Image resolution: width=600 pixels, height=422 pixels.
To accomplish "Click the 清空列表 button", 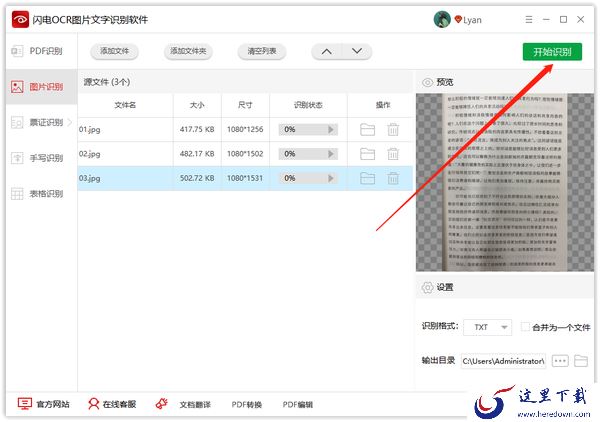I will (x=262, y=51).
